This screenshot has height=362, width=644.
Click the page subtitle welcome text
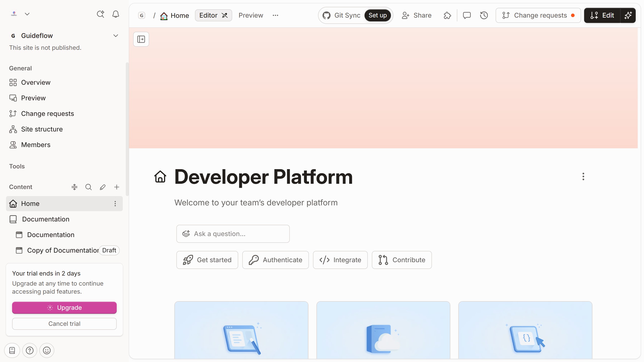click(256, 203)
